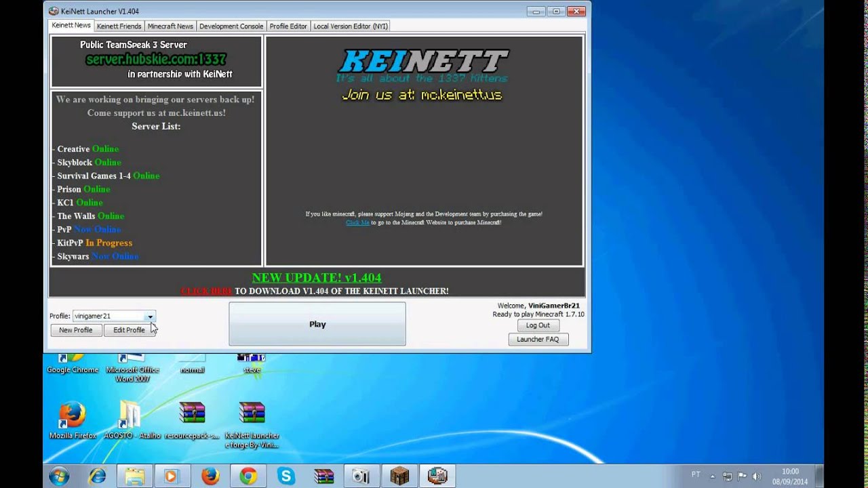Open the Keinett News tab
Viewport: 868px width, 488px height.
[x=71, y=26]
